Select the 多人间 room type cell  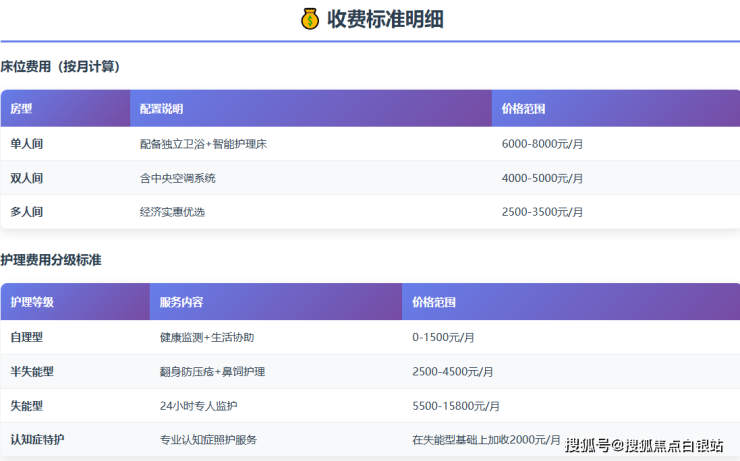[x=27, y=212]
